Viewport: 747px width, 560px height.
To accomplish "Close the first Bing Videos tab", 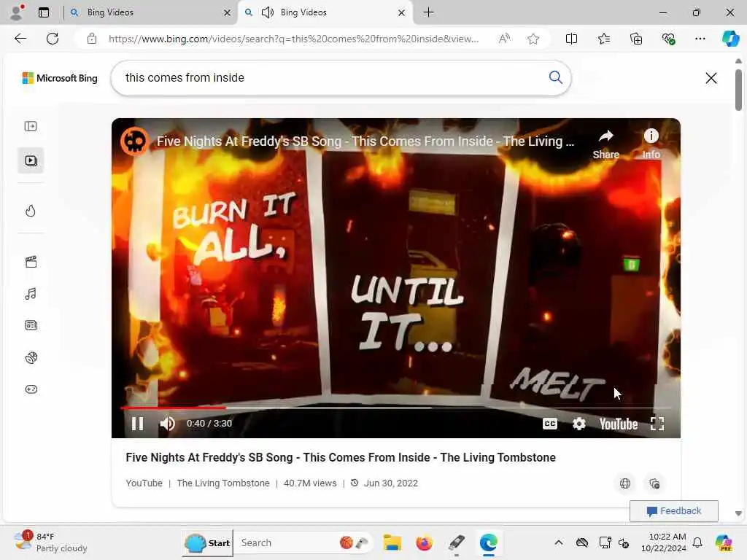I will pyautogui.click(x=228, y=12).
